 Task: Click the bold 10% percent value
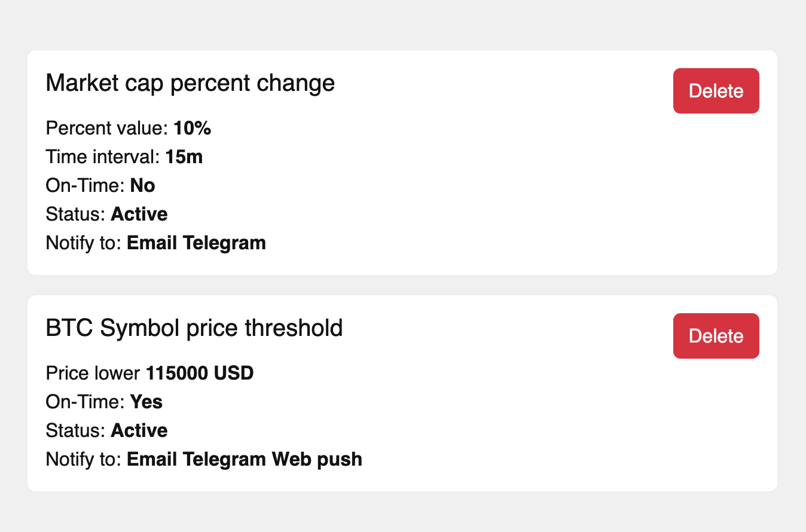(x=193, y=129)
